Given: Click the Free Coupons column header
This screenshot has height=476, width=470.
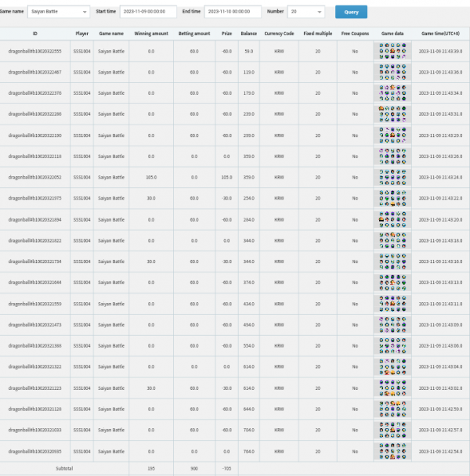Looking at the screenshot, I should click(355, 34).
